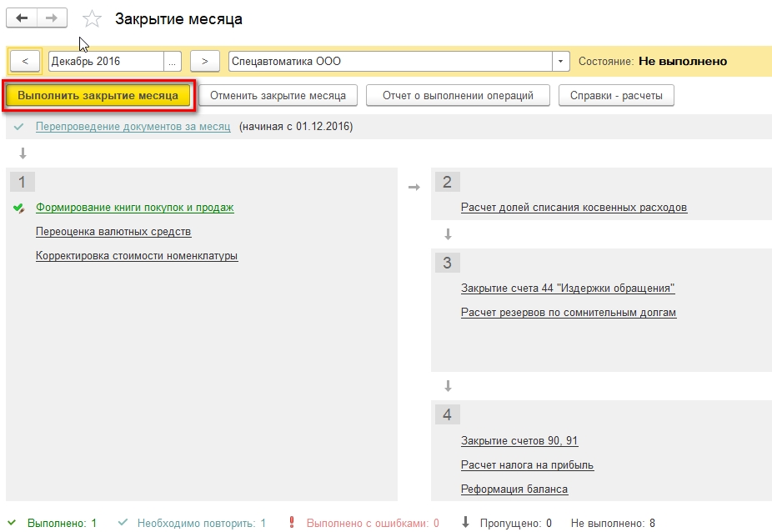
Task: Click Закрытие счета 44 Издержки обращения
Action: point(567,289)
